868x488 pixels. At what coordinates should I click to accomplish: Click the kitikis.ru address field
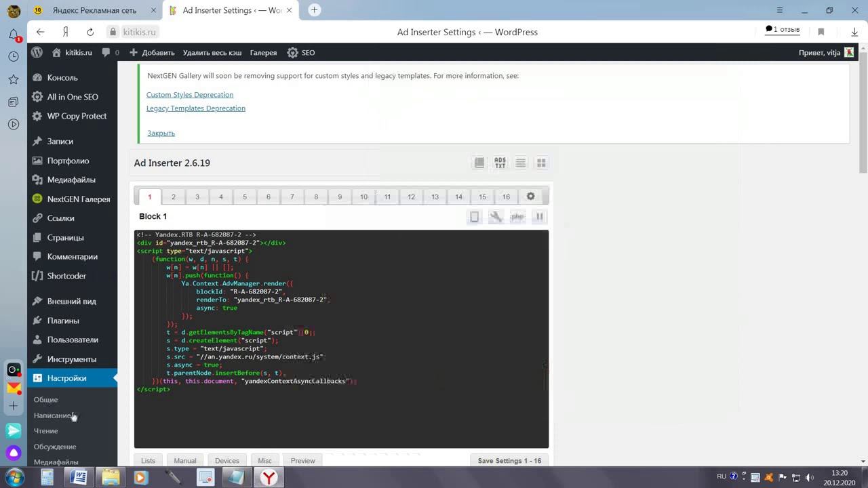pos(139,32)
